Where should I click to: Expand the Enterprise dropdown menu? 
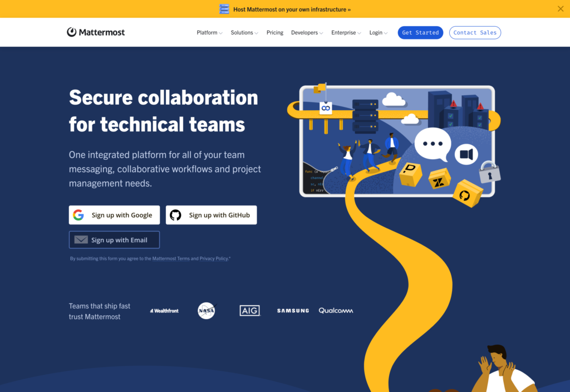tap(346, 33)
